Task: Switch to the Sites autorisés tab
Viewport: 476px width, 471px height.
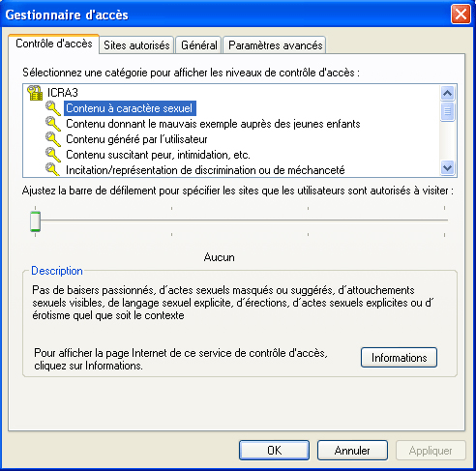Action: pos(136,45)
